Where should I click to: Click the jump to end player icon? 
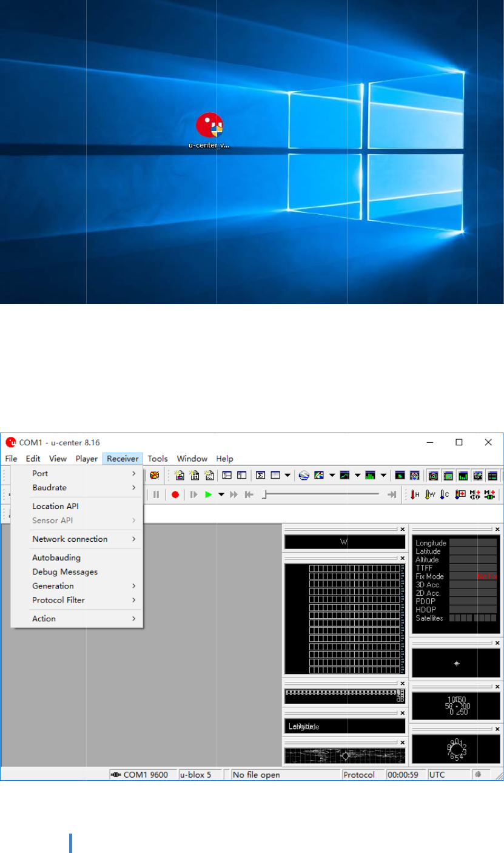click(x=392, y=494)
